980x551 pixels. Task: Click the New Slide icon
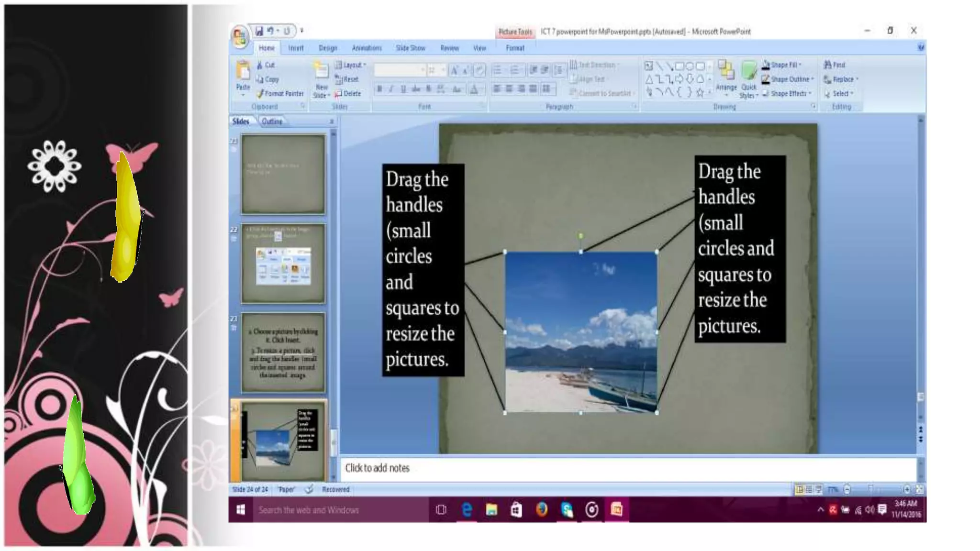coord(321,72)
